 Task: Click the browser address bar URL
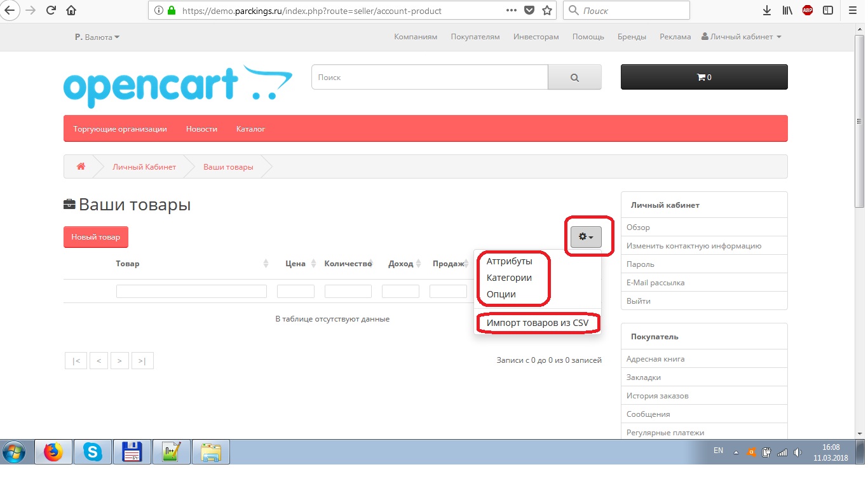click(312, 10)
